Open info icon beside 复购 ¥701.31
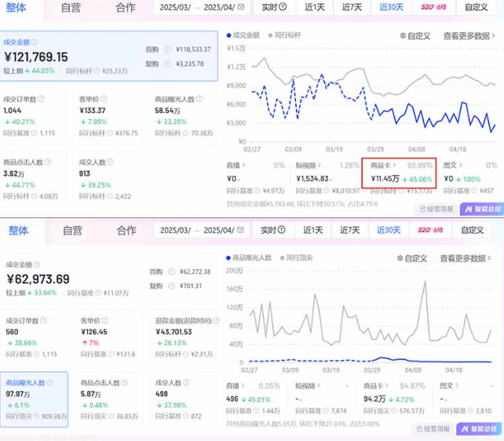The width and height of the screenshot is (504, 441). [172, 286]
